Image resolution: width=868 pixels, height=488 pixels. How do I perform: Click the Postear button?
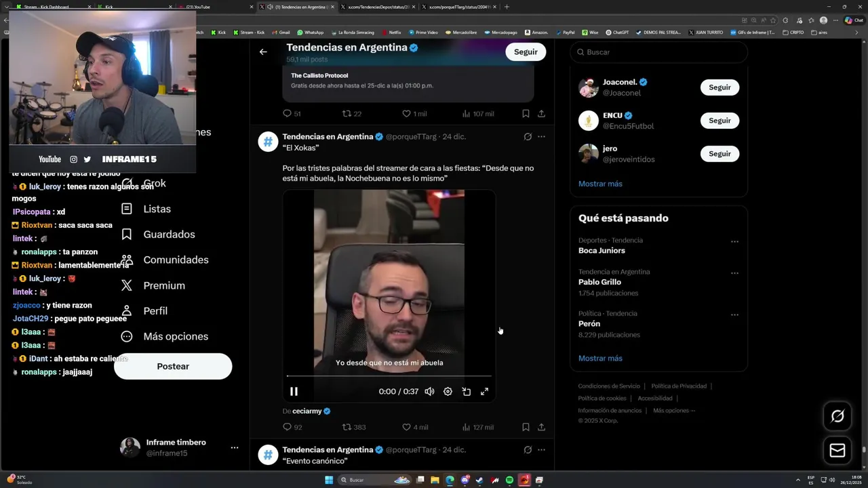click(173, 366)
